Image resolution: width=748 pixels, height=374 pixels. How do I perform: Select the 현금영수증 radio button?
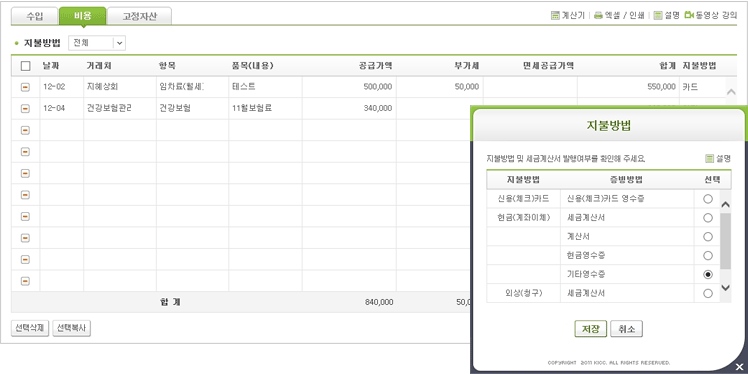(x=708, y=256)
